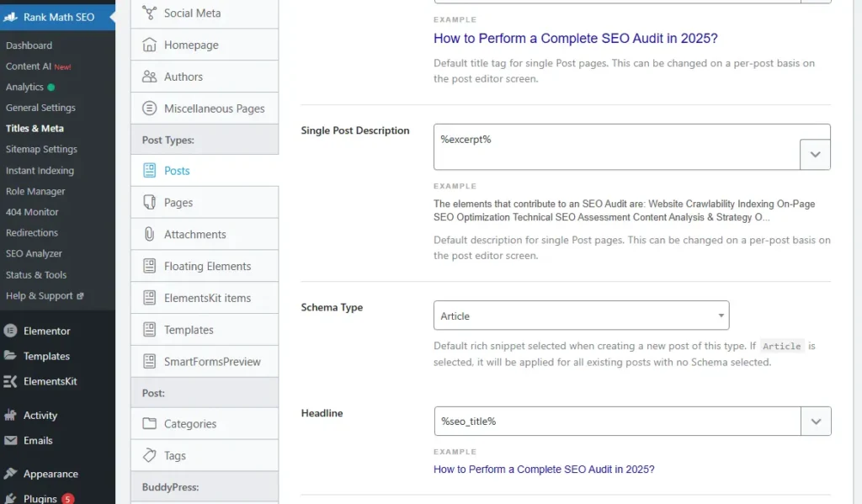Click the Headline example title link
862x504 pixels.
click(544, 470)
